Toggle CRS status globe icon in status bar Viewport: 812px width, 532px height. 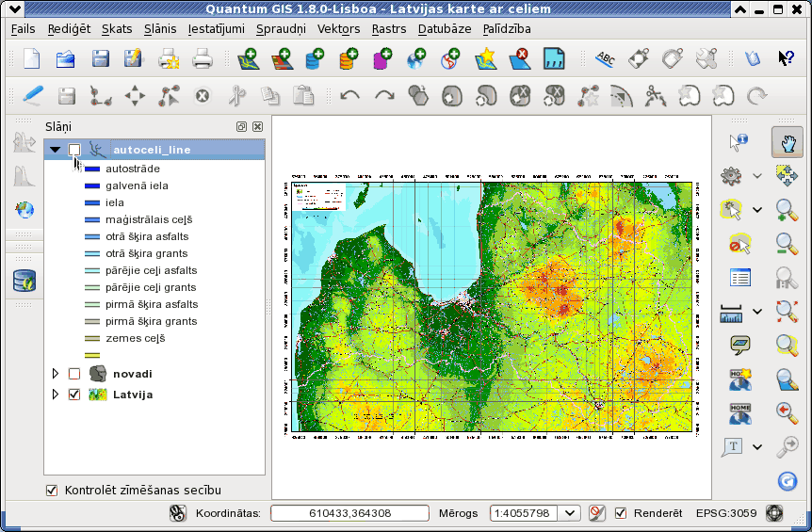pos(774,513)
